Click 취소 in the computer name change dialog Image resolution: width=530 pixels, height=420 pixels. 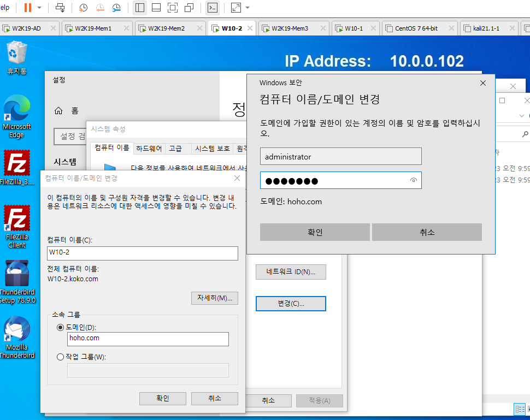[215, 398]
